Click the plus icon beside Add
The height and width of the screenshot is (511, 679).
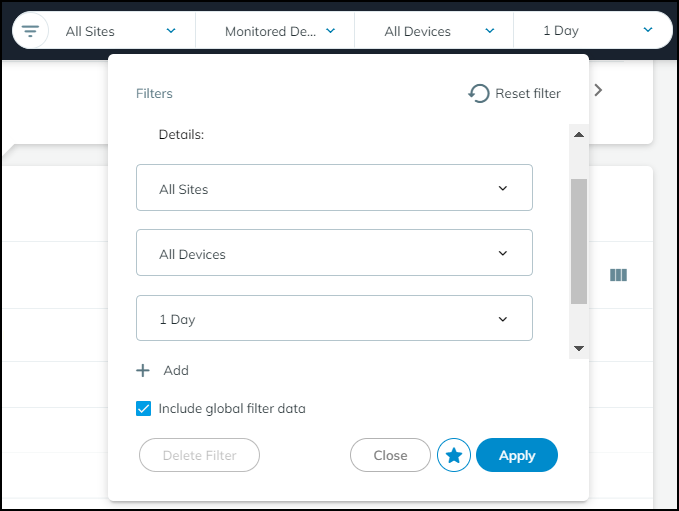[144, 370]
